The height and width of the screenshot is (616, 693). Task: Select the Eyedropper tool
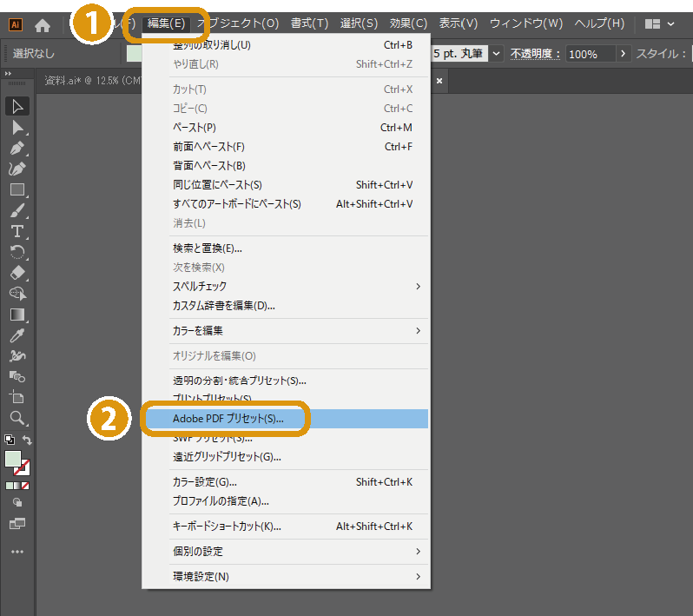[17, 335]
